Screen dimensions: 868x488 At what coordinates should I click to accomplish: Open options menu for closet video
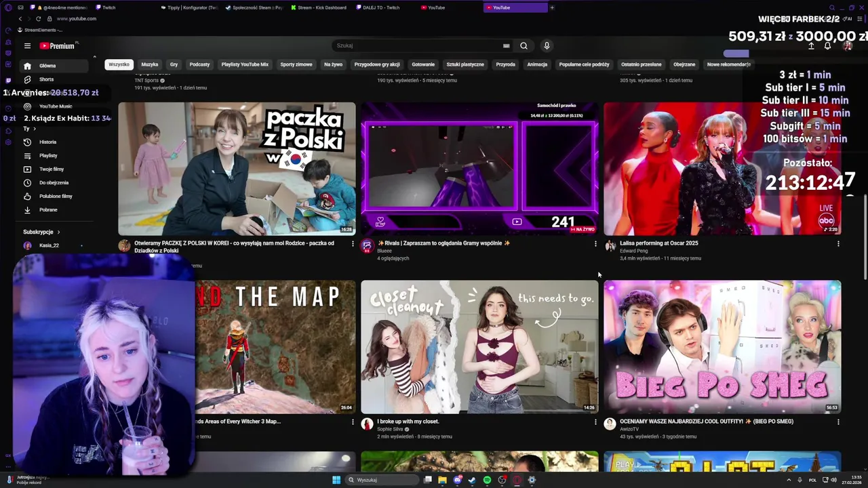pos(595,422)
